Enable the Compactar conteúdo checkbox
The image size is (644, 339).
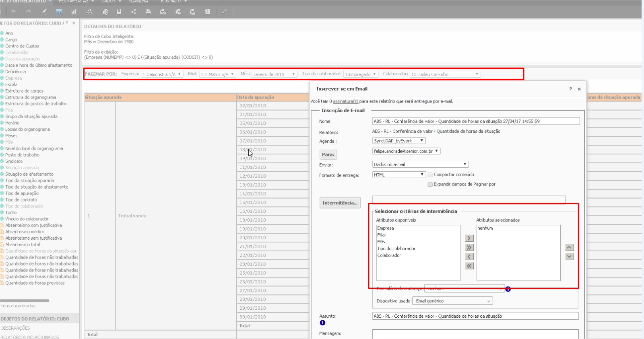click(430, 175)
